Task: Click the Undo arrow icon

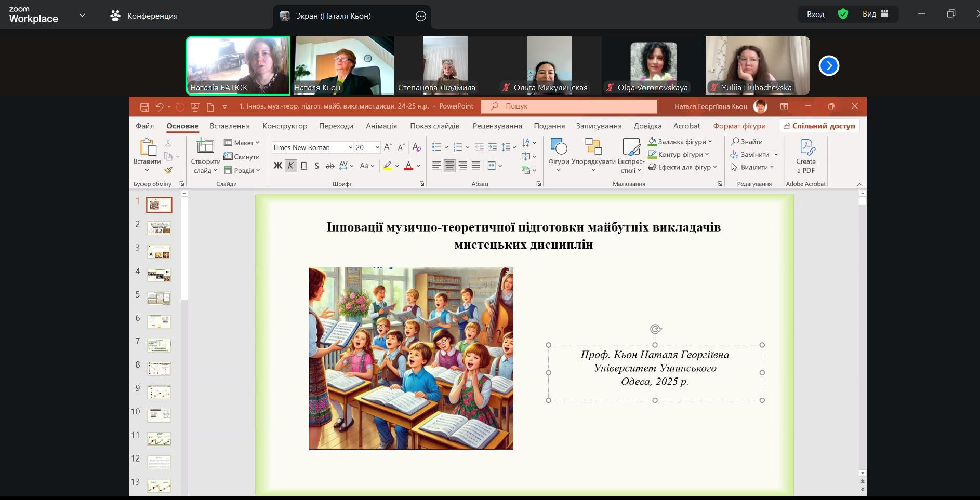Action: [160, 106]
